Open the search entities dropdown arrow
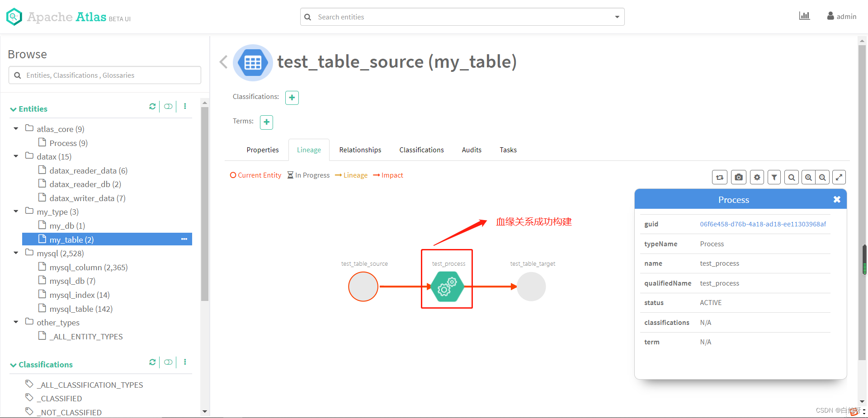Viewport: 868px width, 418px height. pyautogui.click(x=617, y=17)
